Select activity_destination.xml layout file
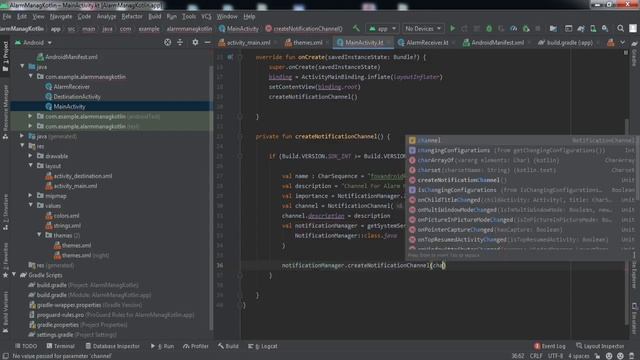This screenshot has height=360, width=640. (83, 176)
